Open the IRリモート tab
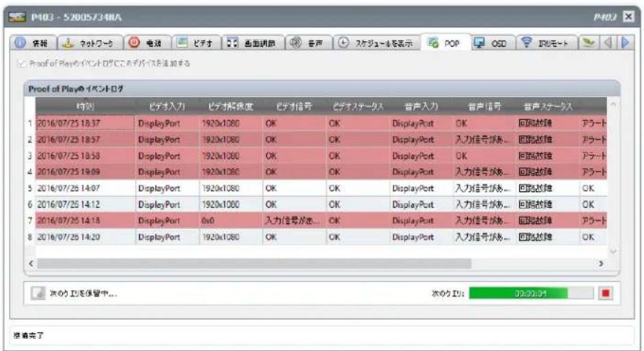This screenshot has width=644, height=351. coord(546,43)
